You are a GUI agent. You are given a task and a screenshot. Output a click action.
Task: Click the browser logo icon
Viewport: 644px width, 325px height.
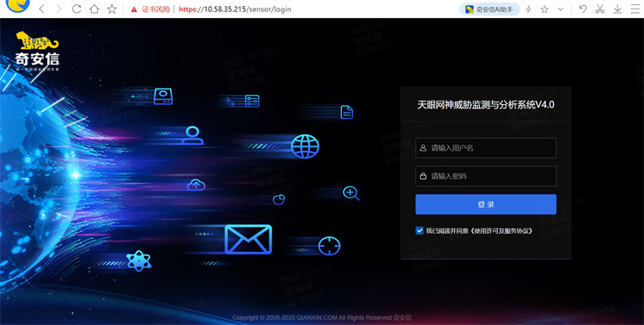(x=19, y=6)
